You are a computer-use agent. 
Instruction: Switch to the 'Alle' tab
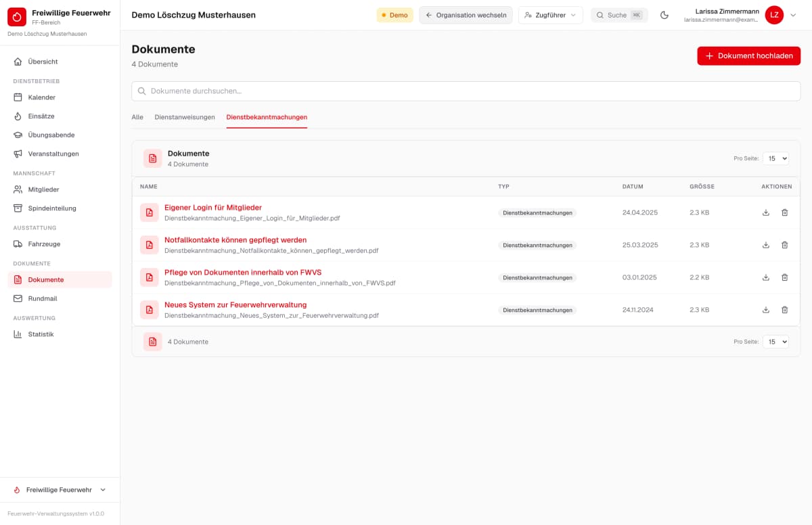(137, 117)
